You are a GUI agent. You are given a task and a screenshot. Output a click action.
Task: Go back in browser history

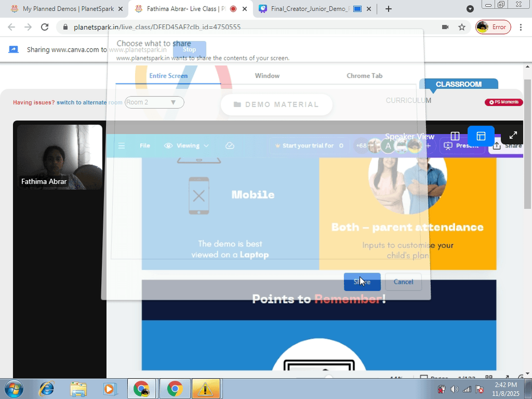point(11,27)
